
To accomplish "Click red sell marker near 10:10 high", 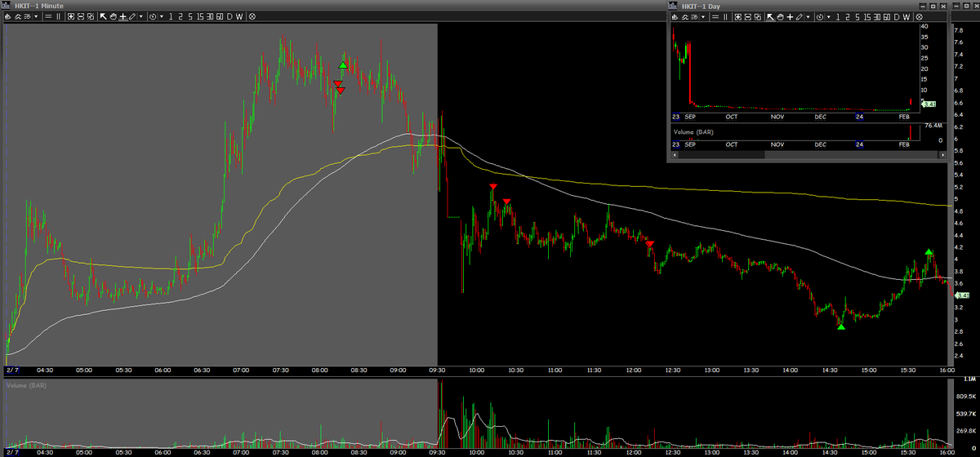I will click(493, 188).
